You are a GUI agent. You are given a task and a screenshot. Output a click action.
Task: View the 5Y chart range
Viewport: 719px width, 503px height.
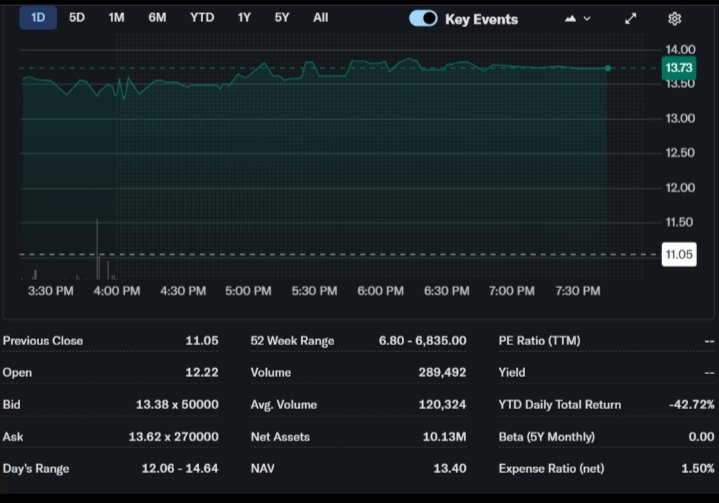tap(282, 17)
